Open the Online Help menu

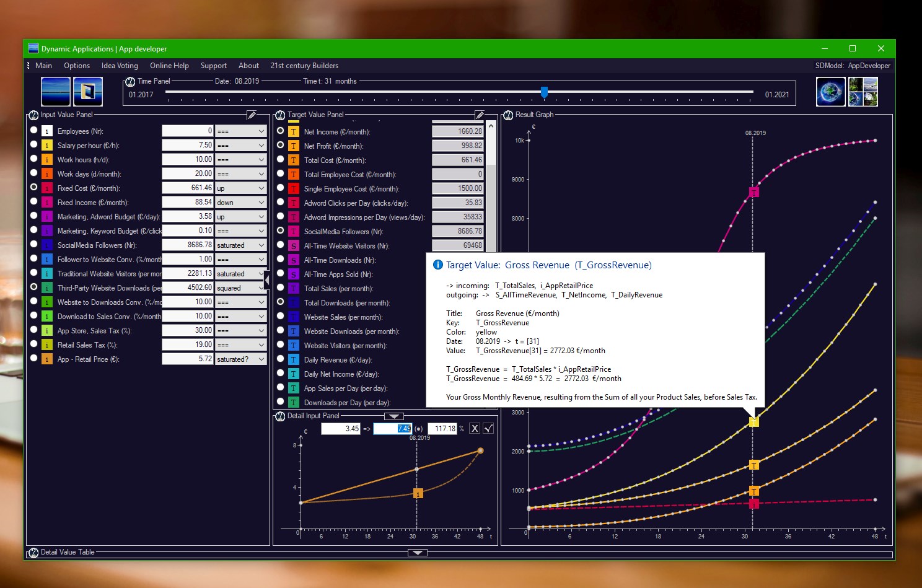(169, 66)
